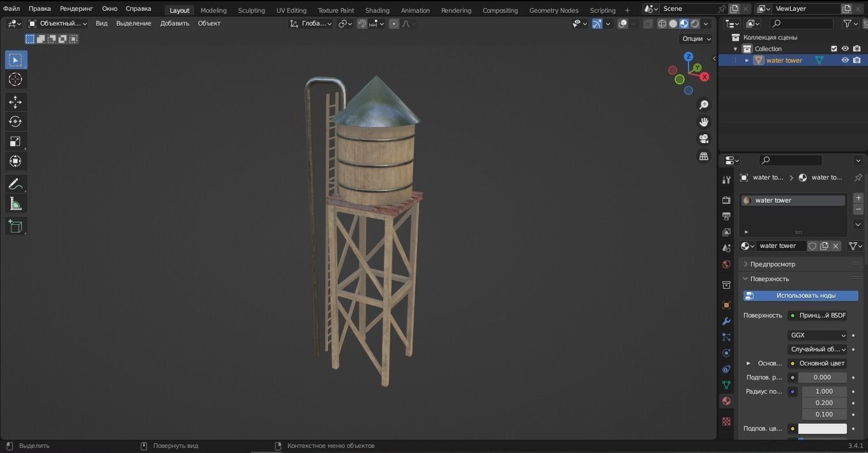Viewport: 868px width, 453px height.
Task: Switch to the UV Editing tab
Action: click(x=291, y=10)
